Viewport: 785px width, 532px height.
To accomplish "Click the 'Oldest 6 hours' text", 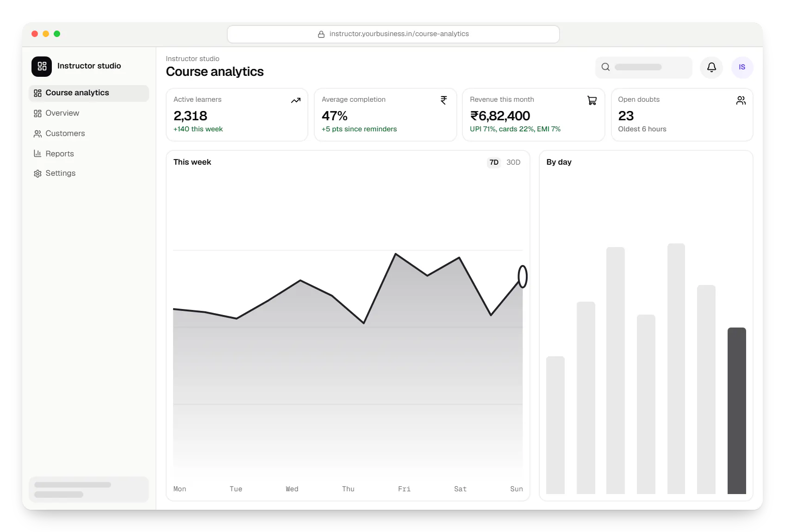I will coord(642,129).
